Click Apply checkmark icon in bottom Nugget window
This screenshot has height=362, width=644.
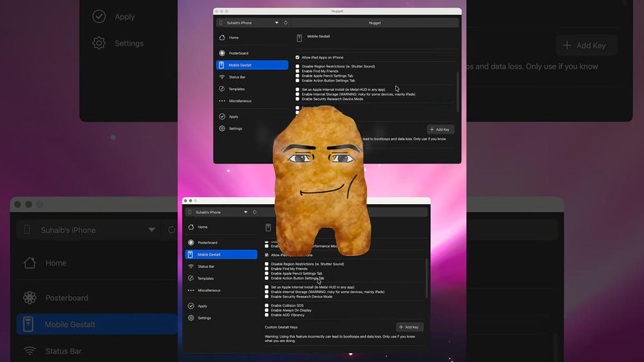pyautogui.click(x=191, y=306)
